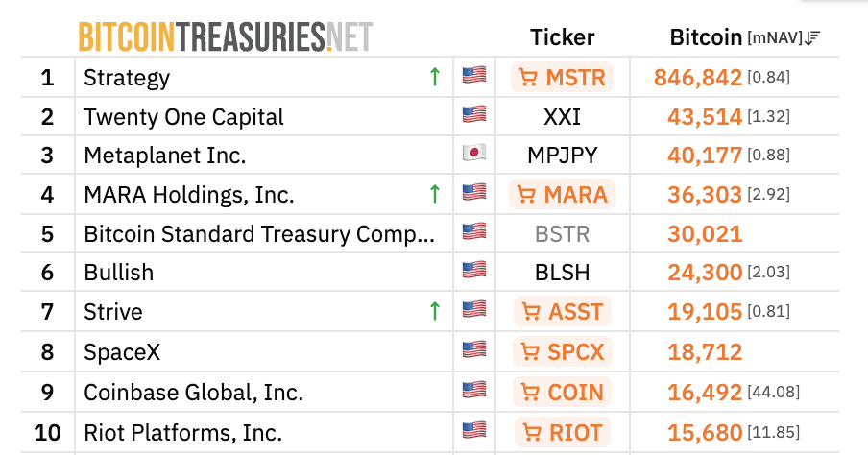
Task: Click the green up arrow beside Strategy
Action: (435, 77)
